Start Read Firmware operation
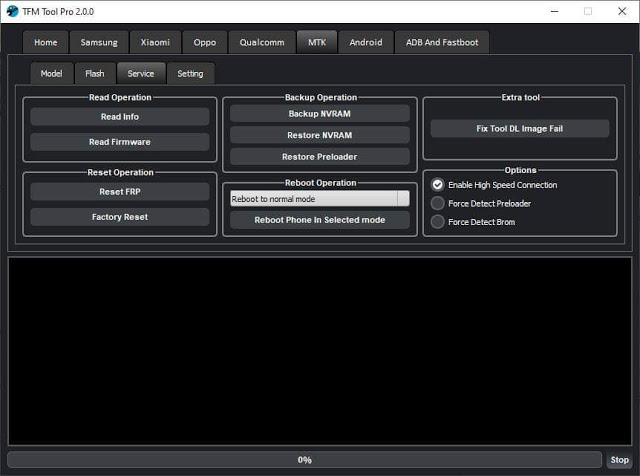Screen dimensions: 640x476 120,142
